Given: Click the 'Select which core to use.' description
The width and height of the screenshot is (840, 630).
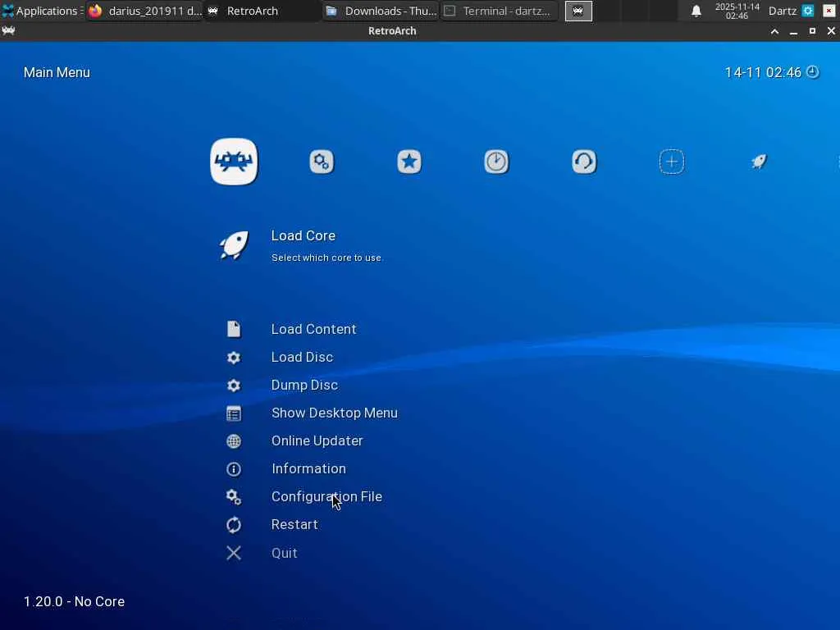Looking at the screenshot, I should [326, 258].
